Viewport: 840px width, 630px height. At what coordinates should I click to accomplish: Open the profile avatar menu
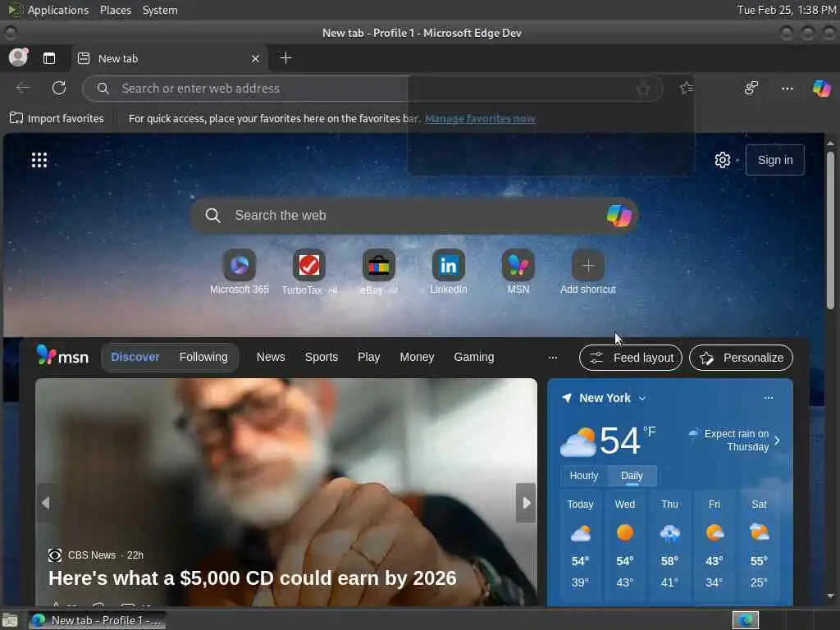pyautogui.click(x=18, y=57)
